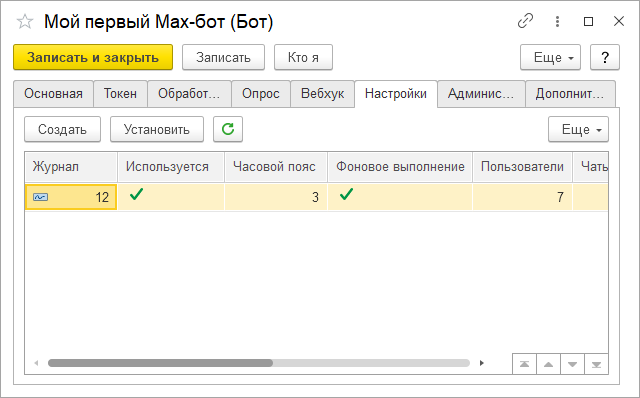This screenshot has width=640, height=398.
Task: Copy link using the chain icon
Action: pos(525,21)
